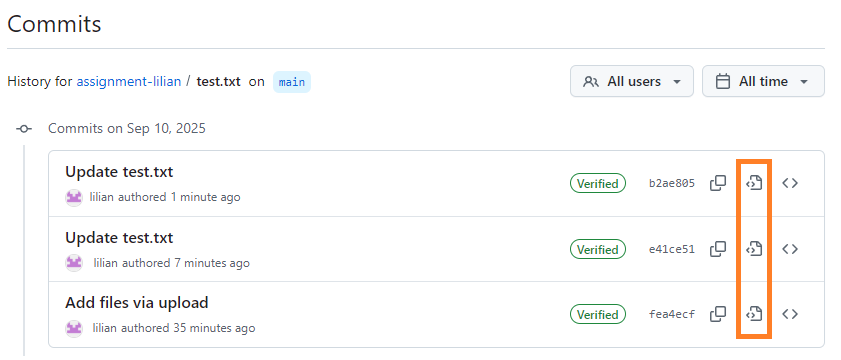The height and width of the screenshot is (360, 841).
Task: View test.txt at commit e41ce51
Action: [754, 249]
